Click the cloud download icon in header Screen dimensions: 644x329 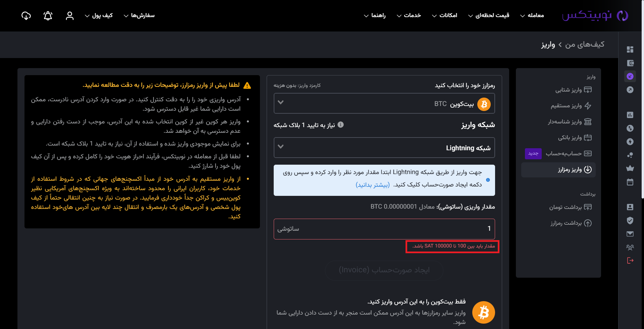click(26, 16)
